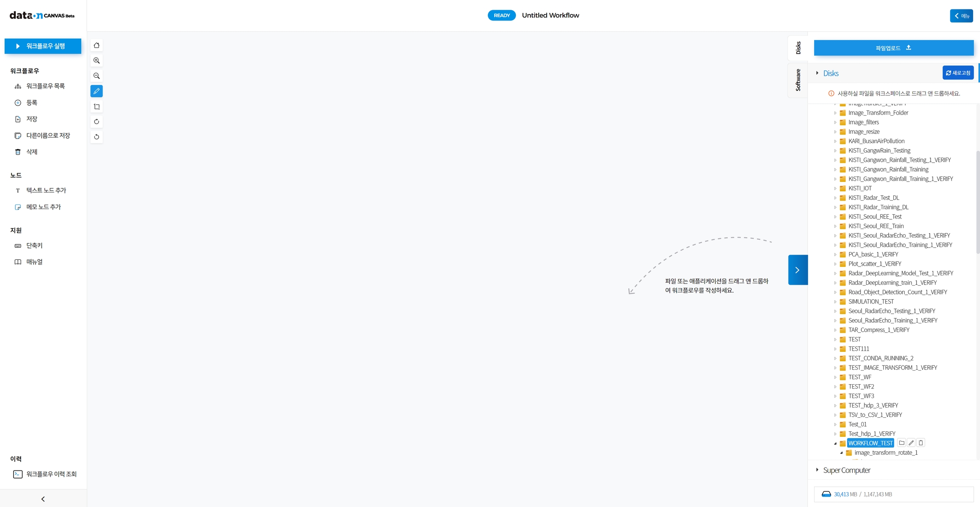Click rename pencil icon beside WORKFLOW_TEST
The image size is (980, 507).
click(x=911, y=443)
